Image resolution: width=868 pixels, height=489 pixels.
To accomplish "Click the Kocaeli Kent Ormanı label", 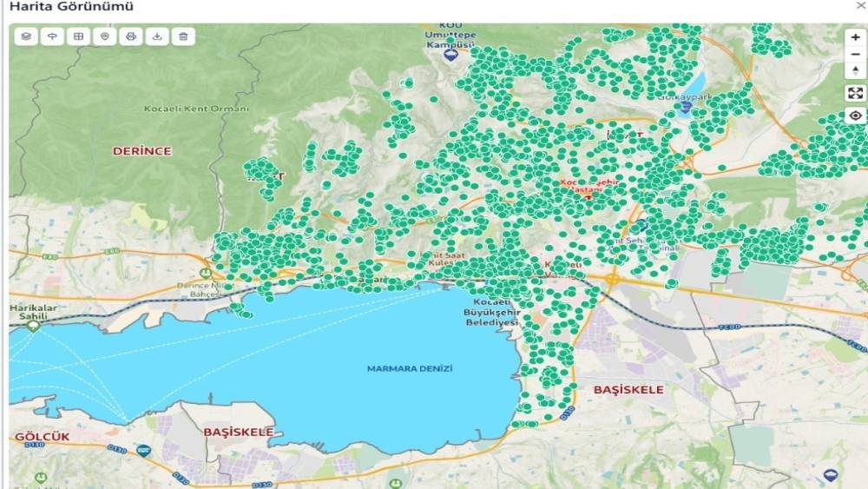I will (196, 109).
